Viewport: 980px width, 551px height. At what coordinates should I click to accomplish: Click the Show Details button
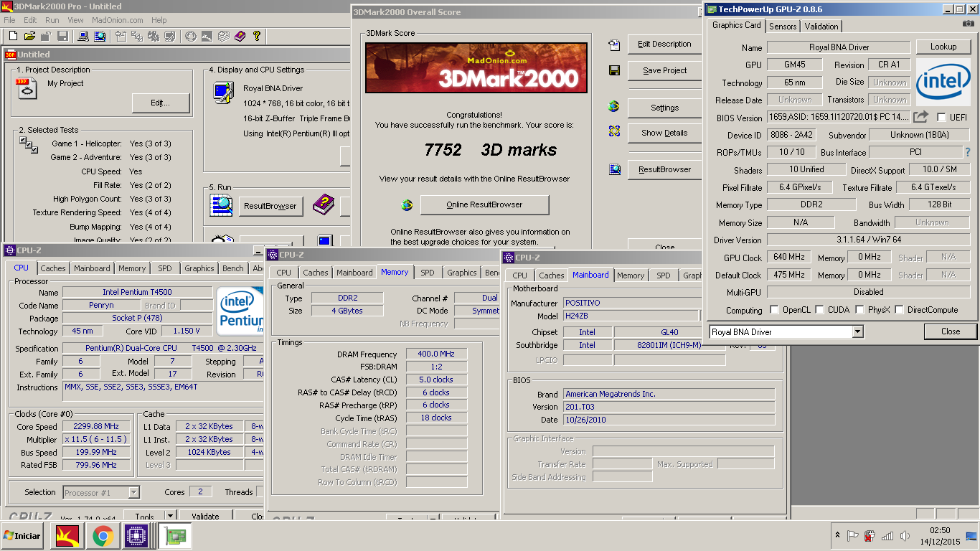[664, 133]
